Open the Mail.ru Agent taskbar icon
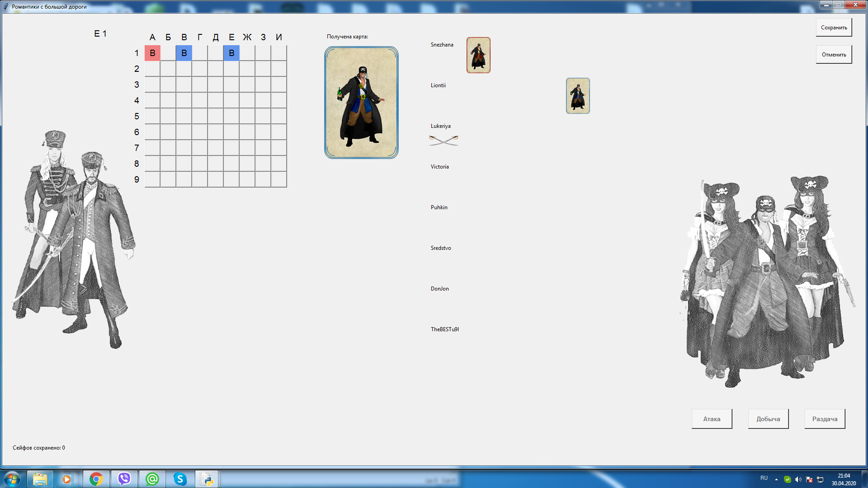The image size is (868, 488). pos(152,479)
